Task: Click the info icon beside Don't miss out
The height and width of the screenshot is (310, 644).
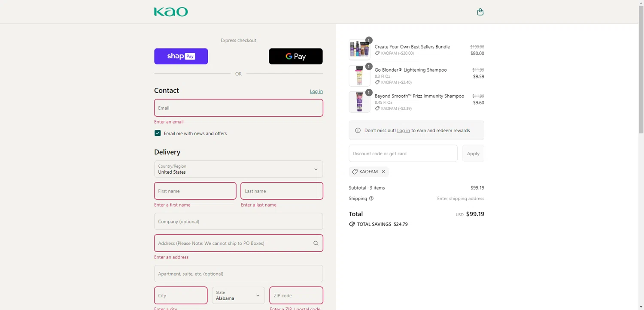Action: tap(358, 130)
